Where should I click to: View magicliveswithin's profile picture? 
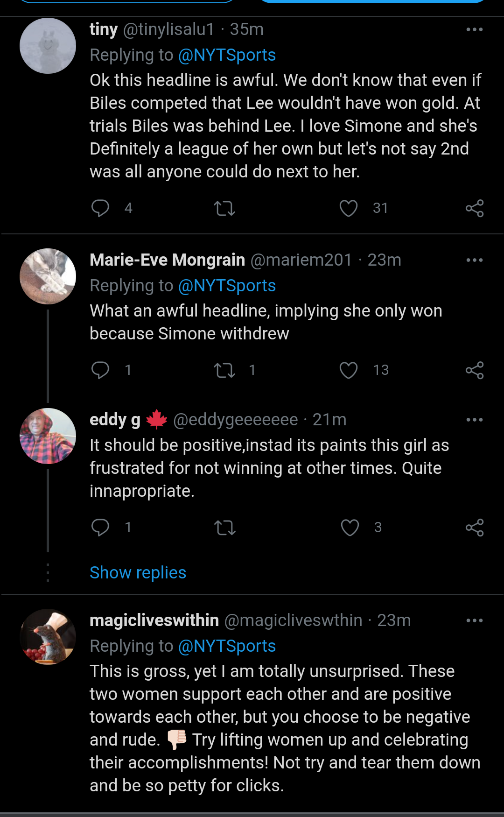click(48, 637)
